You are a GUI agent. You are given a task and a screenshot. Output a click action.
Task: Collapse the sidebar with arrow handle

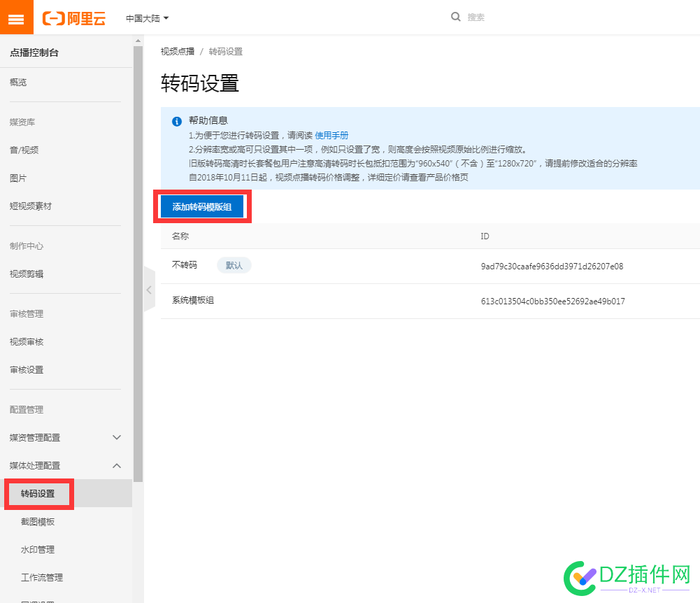(x=149, y=290)
